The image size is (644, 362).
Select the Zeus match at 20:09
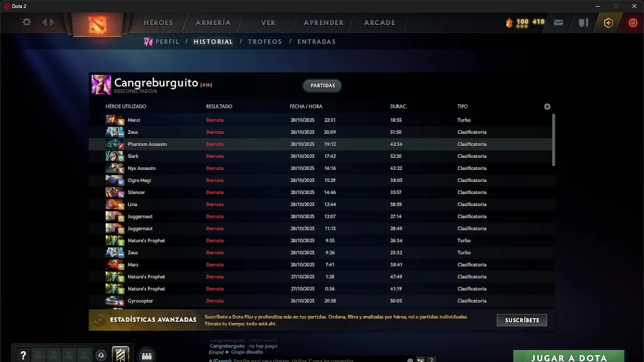point(321,132)
